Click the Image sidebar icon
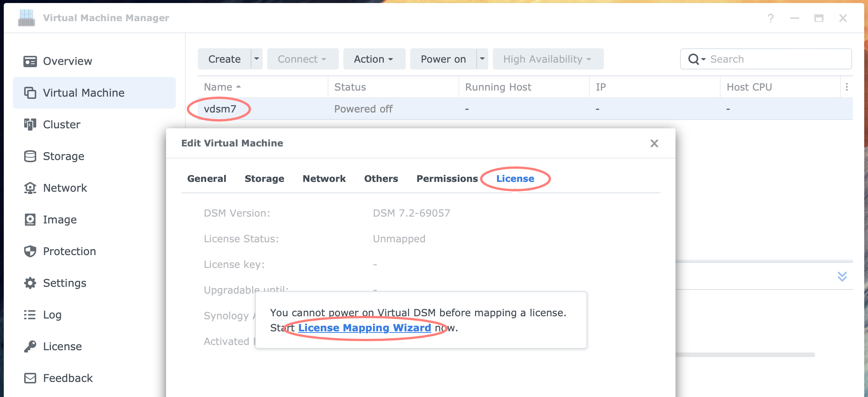The width and height of the screenshot is (868, 397). [x=30, y=220]
